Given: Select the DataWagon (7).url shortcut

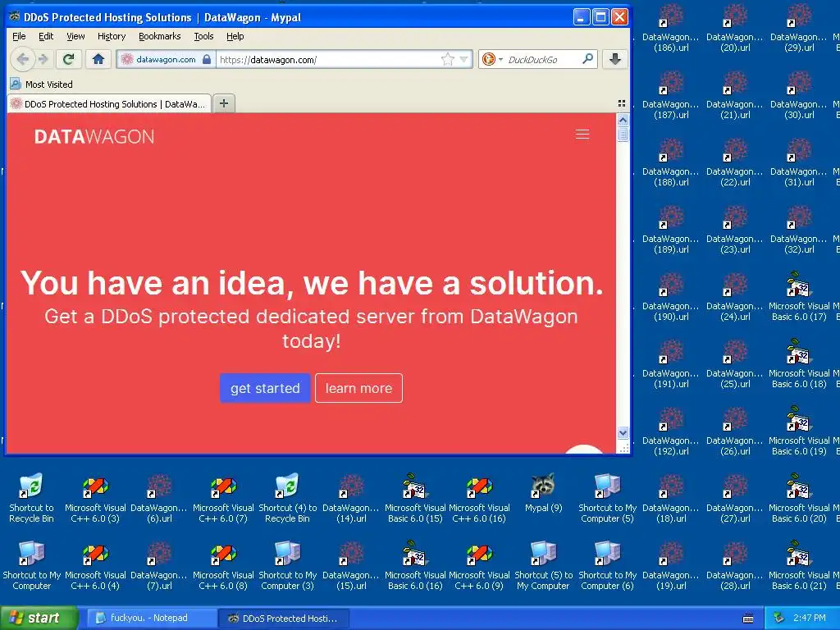Looking at the screenshot, I should pyautogui.click(x=159, y=564).
